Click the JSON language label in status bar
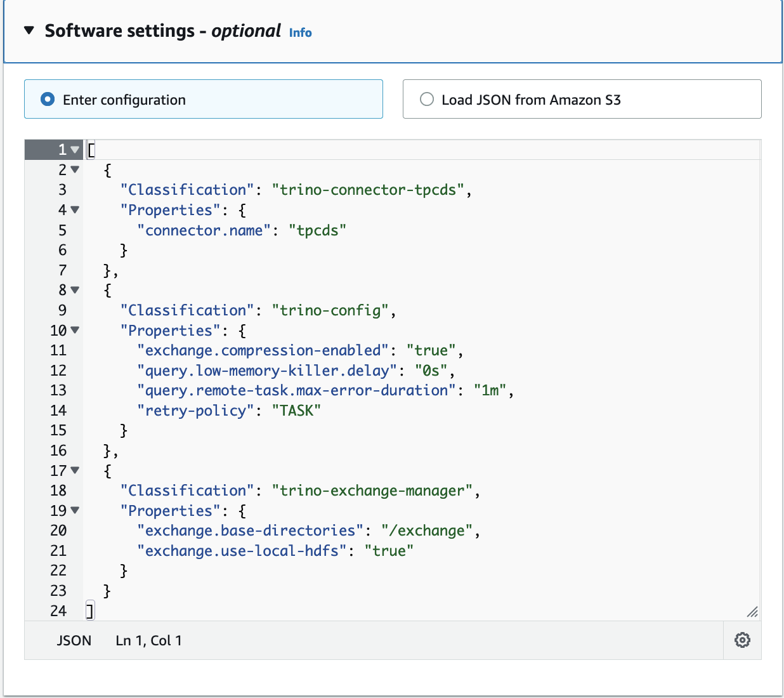Screen dimensions: 784x698 pyautogui.click(x=74, y=641)
